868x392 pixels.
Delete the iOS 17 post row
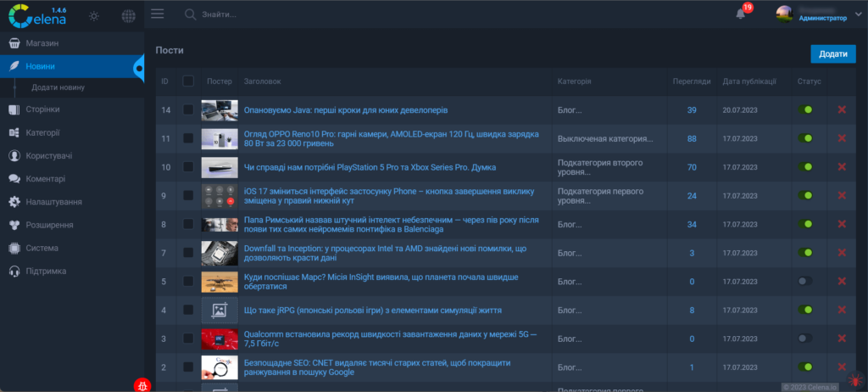(842, 196)
